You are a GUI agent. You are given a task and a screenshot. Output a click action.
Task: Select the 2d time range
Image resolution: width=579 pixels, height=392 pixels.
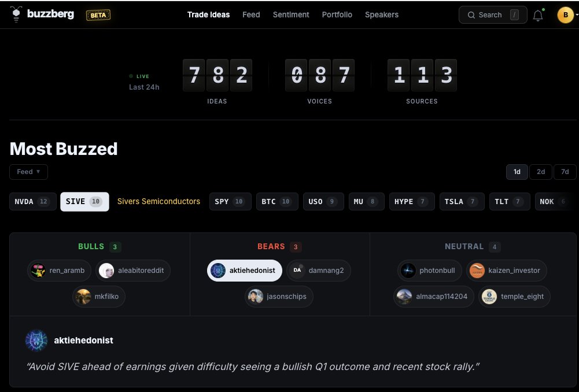pyautogui.click(x=541, y=172)
